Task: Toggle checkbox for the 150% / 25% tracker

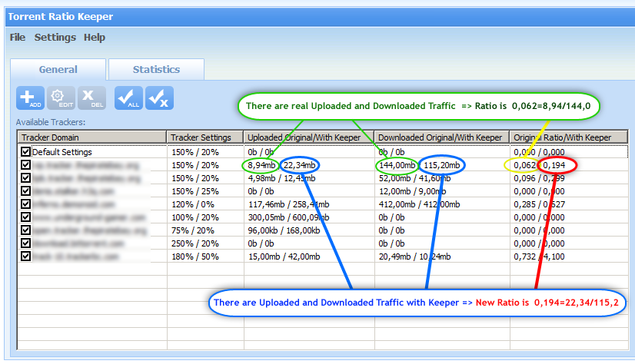Action: tap(25, 191)
